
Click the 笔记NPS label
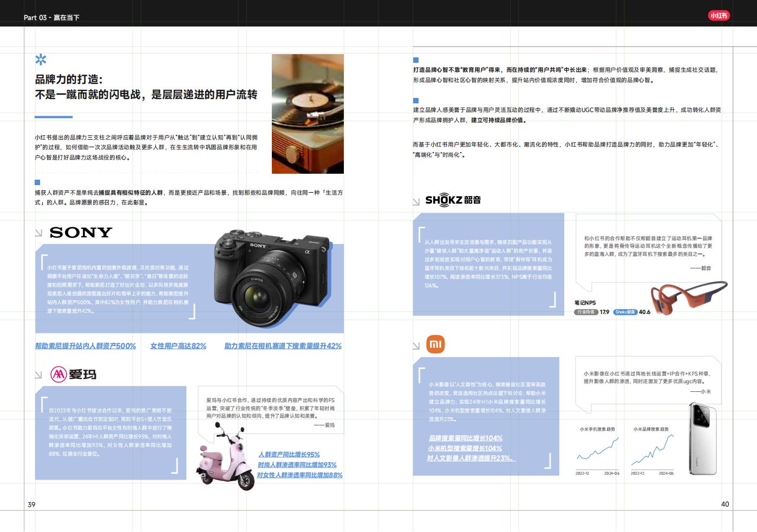tap(585, 303)
